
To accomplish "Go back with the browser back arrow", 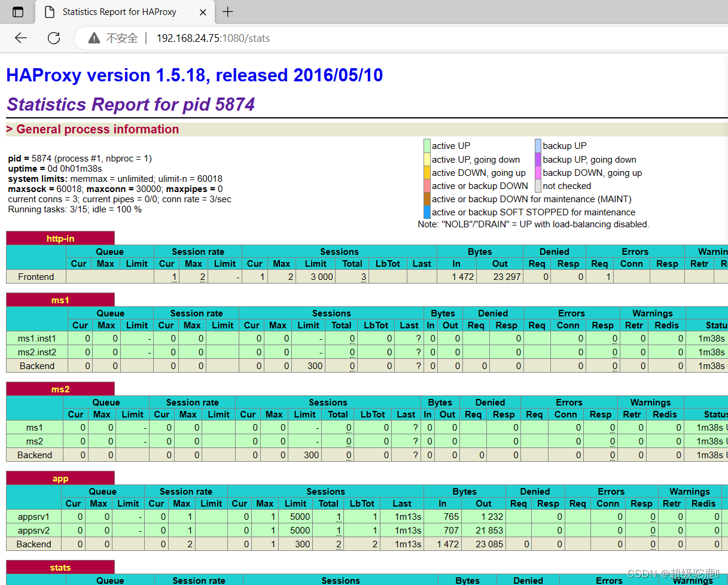I will 21,38.
